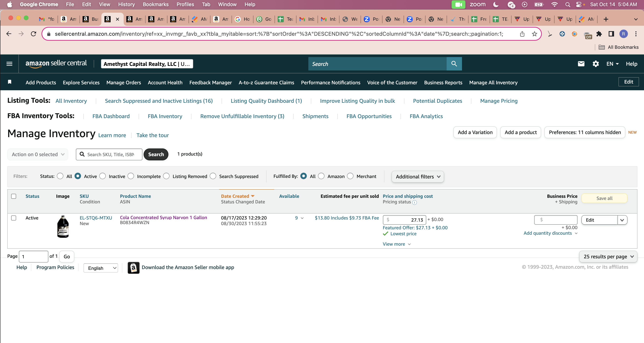
Task: Click the Zoom camera icon in menu bar
Action: (458, 4)
